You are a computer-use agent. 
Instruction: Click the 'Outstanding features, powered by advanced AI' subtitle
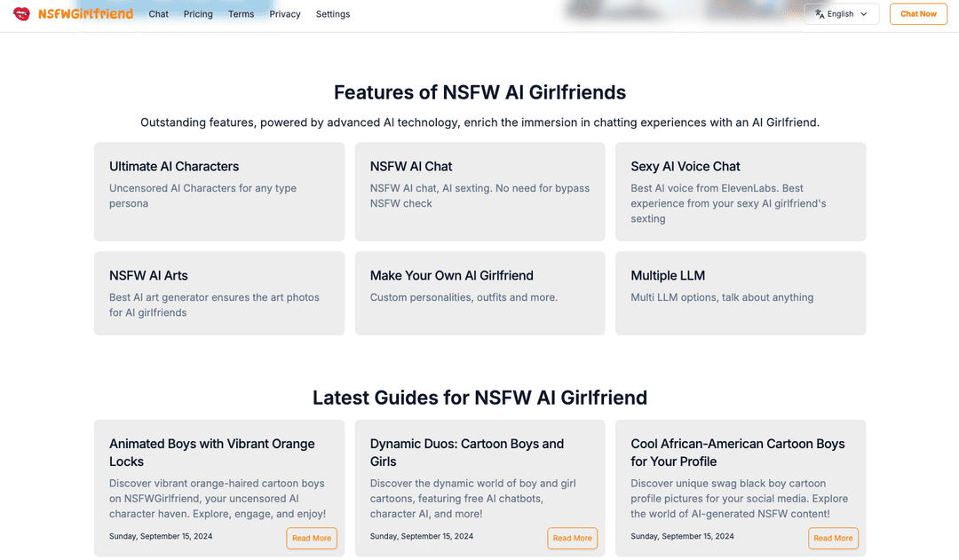tap(479, 122)
